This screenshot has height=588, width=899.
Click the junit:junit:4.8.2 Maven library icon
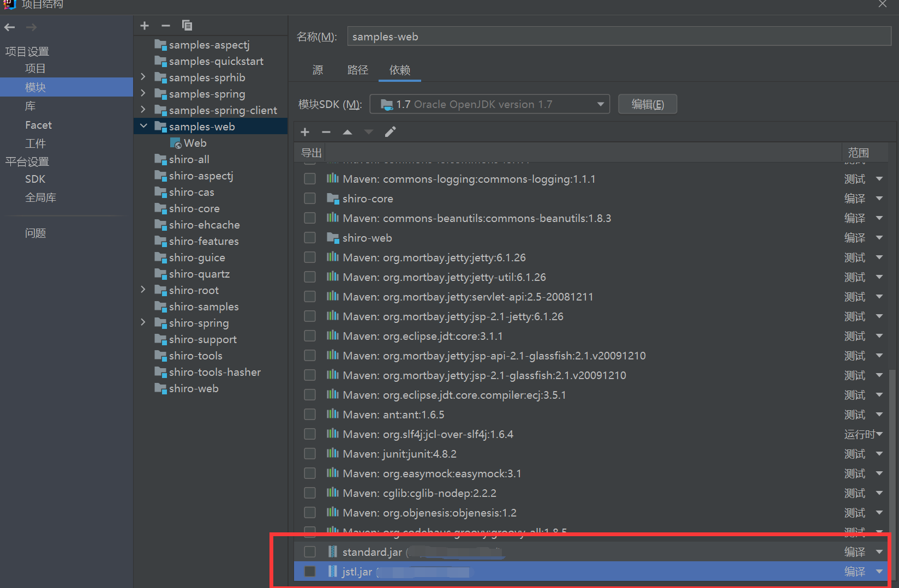point(333,454)
